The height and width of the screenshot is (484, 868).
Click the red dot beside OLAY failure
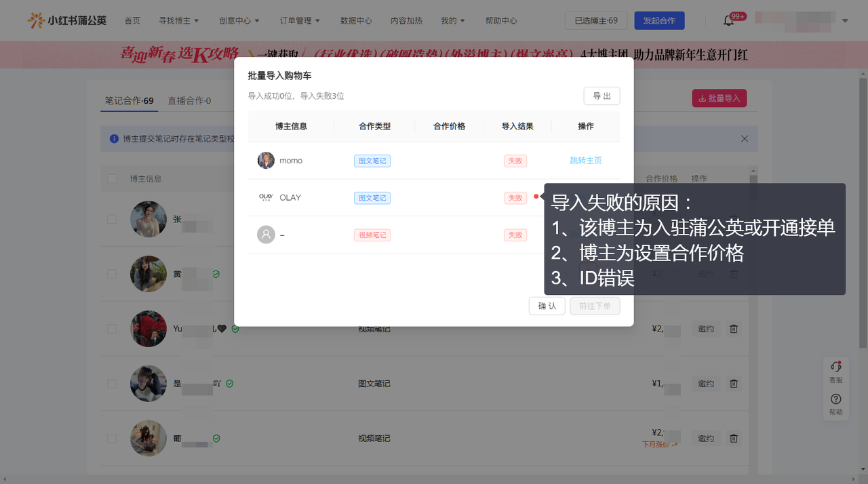tap(536, 197)
